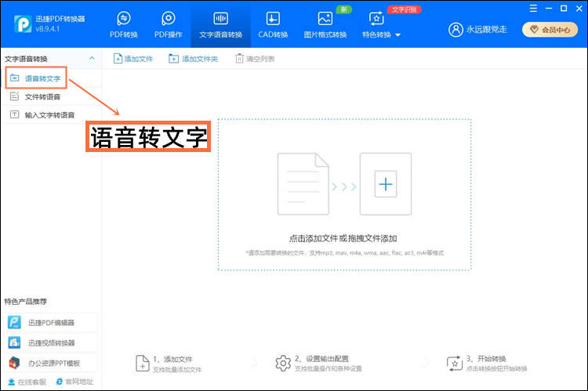Screen dimensions: 588x391
Task: Click the 特色产品推荐 heading
Action: pos(26,302)
